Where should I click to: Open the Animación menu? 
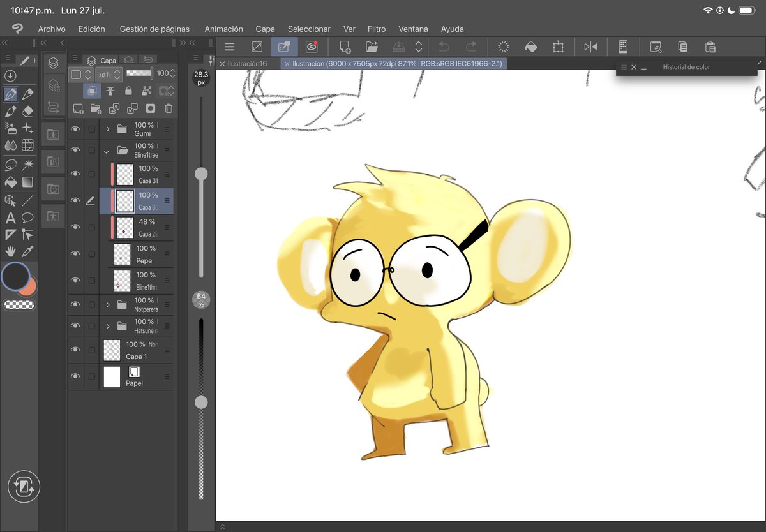[223, 29]
